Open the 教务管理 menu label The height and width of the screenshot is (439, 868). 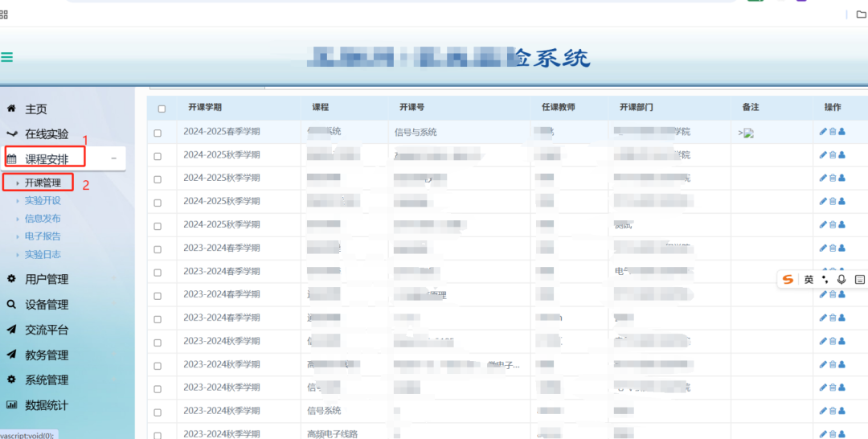pyautogui.click(x=47, y=355)
